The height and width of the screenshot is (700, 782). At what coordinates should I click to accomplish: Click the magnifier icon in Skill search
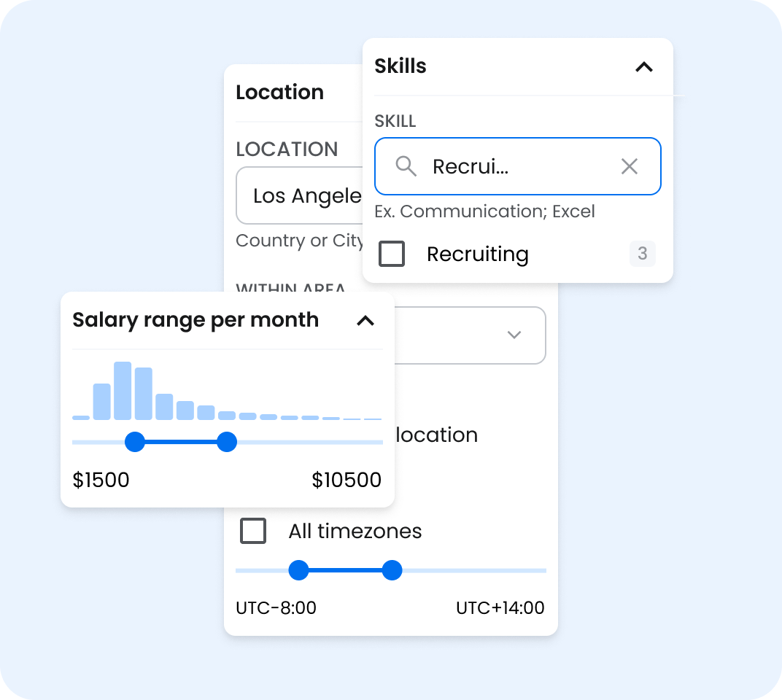coord(406,166)
